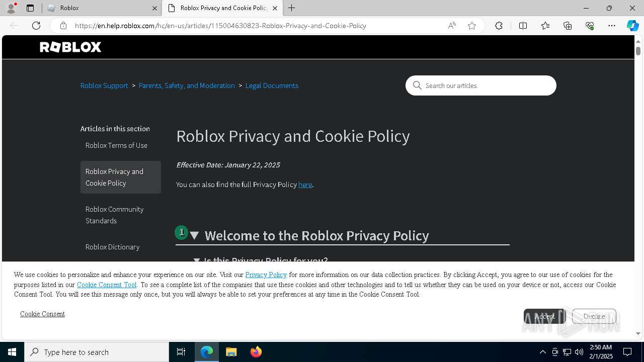Click the Articles in this section heading
This screenshot has height=362, width=644.
click(x=115, y=129)
